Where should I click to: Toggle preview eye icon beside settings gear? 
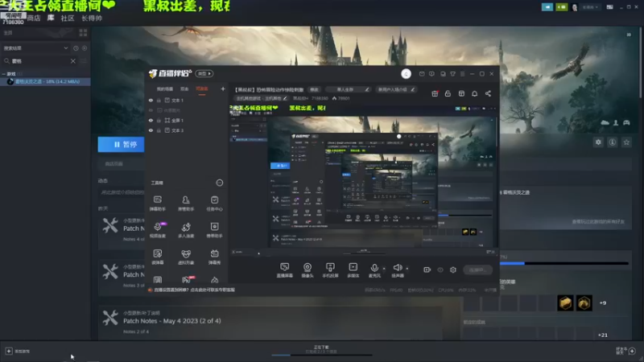pyautogui.click(x=440, y=269)
